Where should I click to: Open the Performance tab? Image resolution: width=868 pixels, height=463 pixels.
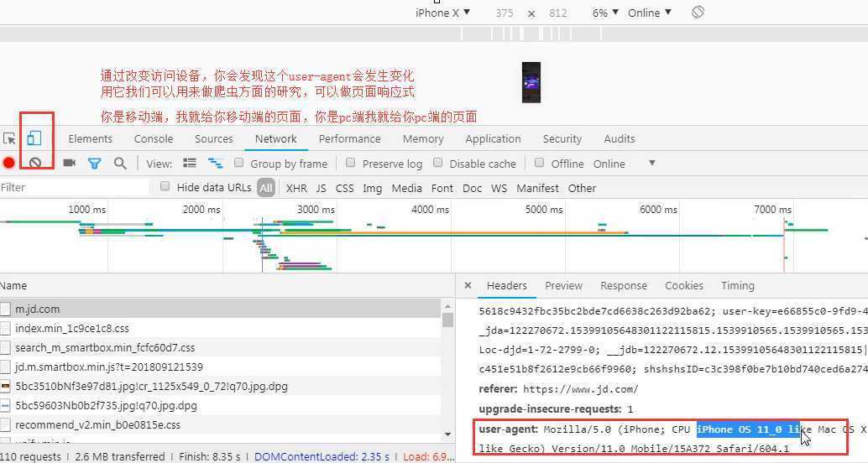tap(349, 139)
